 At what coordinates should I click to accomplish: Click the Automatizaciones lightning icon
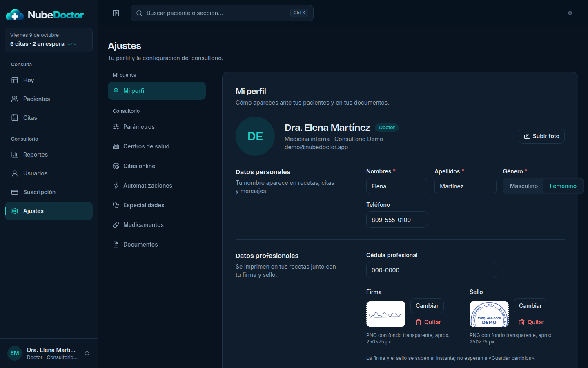pyautogui.click(x=116, y=186)
